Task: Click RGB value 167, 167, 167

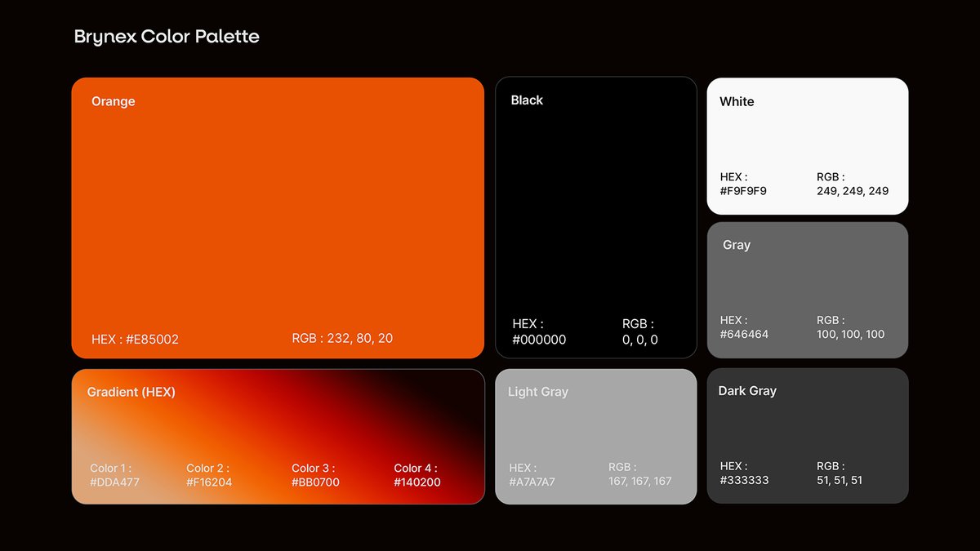Action: click(x=640, y=481)
